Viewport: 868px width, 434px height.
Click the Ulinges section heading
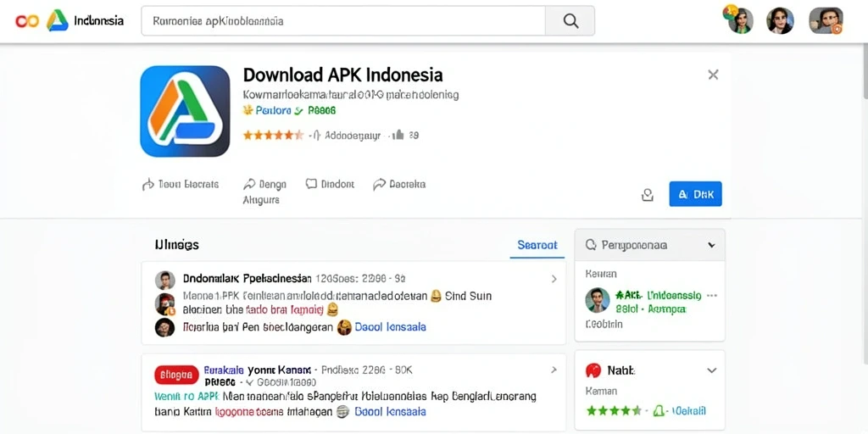tap(176, 245)
